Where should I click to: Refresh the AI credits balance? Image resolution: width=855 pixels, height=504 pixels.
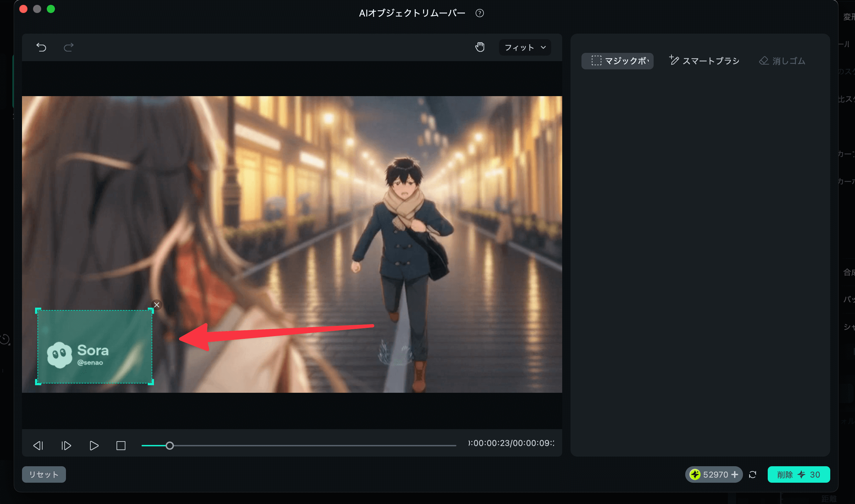(x=753, y=474)
